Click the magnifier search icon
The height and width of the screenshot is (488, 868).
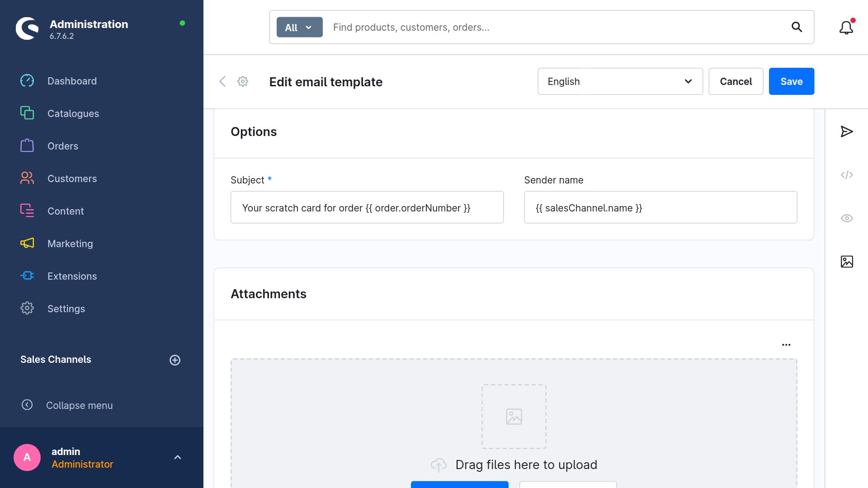click(797, 27)
